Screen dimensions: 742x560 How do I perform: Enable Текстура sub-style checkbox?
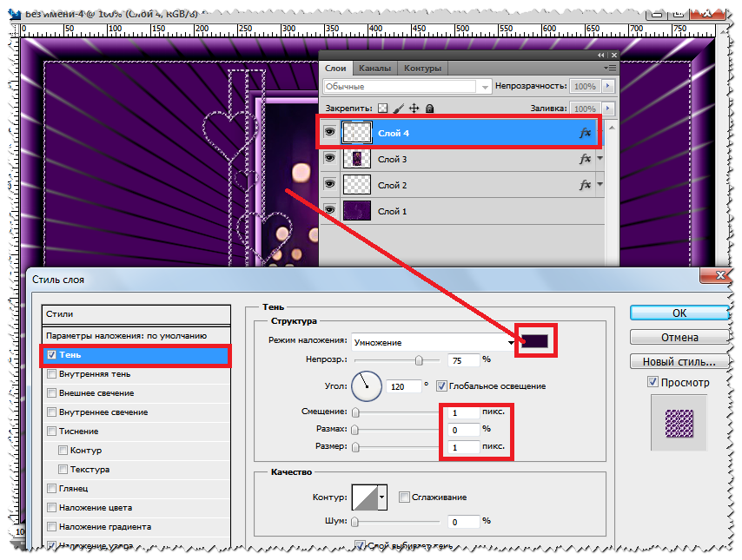[63, 469]
